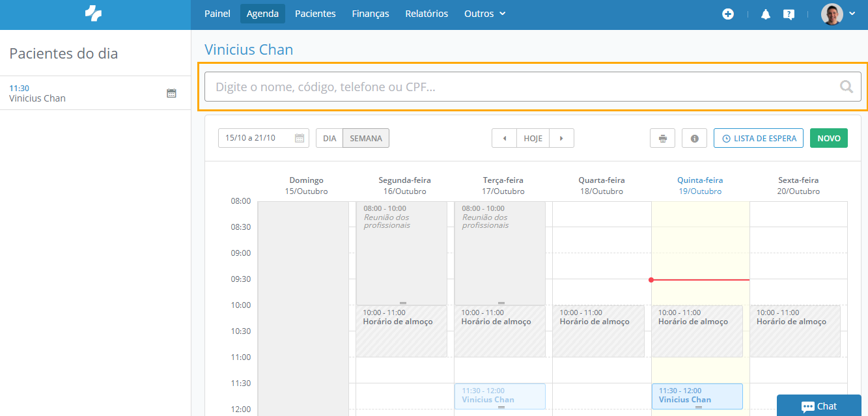Click the plus quick-add icon in the header
The width and height of the screenshot is (868, 416).
[728, 14]
